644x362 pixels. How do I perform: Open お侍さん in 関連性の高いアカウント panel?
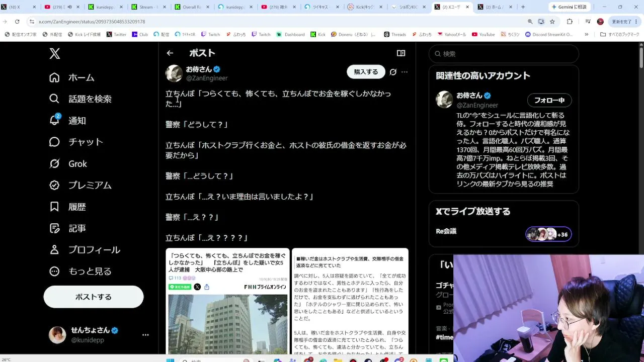(470, 96)
